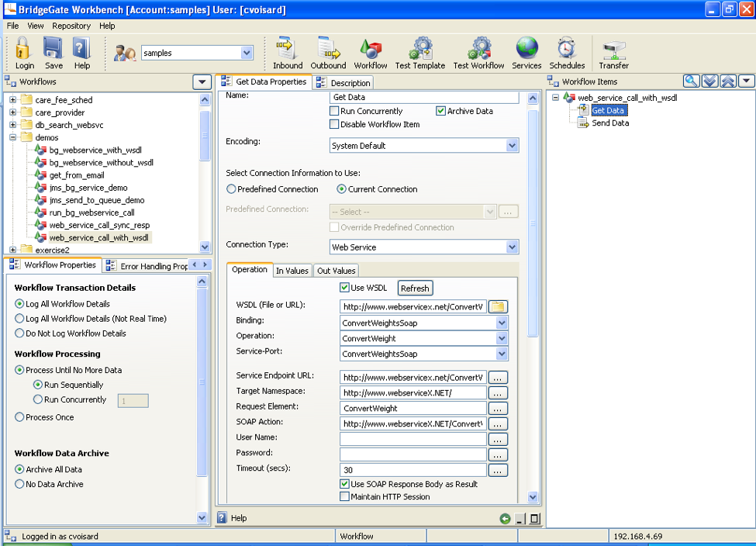Browse for WSDL file folder icon
Screen dimensions: 756x546
(497, 307)
